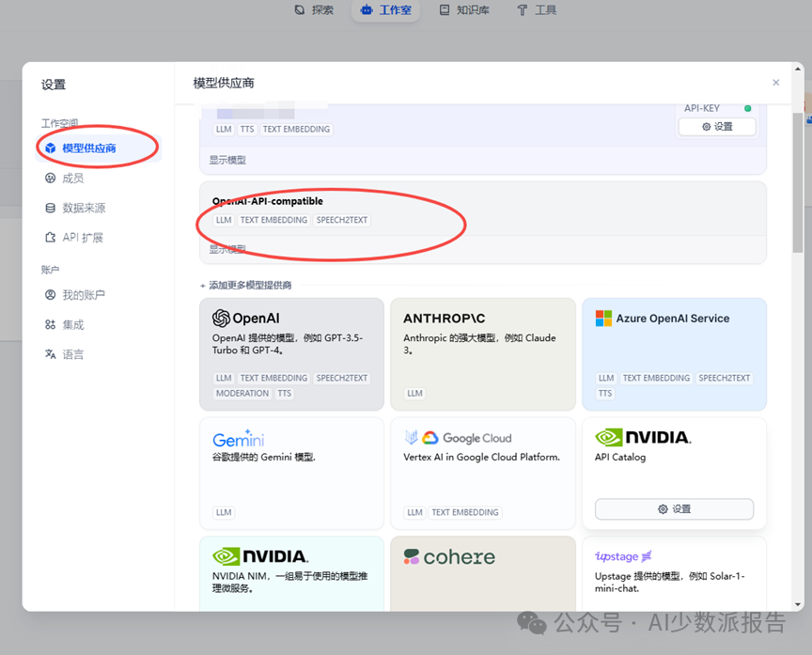Click the provider list vertical scrollbar thumb
Image resolution: width=812 pixels, height=655 pixels.
tap(798, 182)
